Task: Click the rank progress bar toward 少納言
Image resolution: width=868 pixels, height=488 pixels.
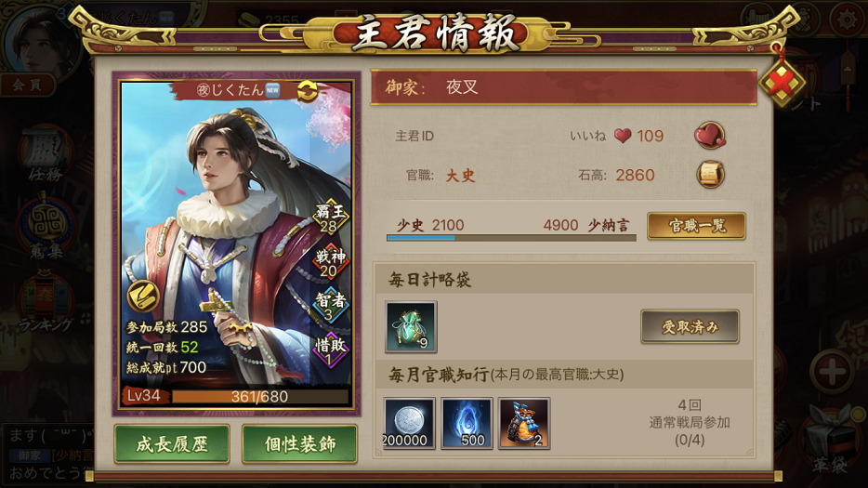Action: [511, 238]
